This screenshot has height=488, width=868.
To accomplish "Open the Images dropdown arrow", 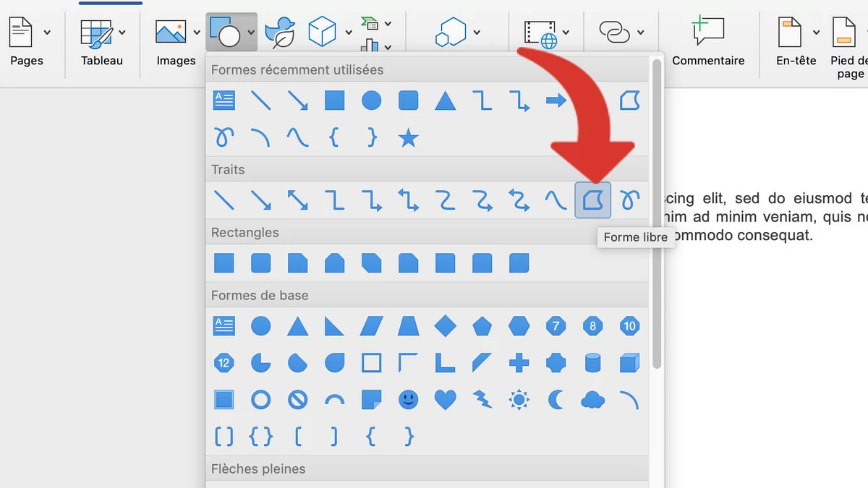I will [197, 33].
